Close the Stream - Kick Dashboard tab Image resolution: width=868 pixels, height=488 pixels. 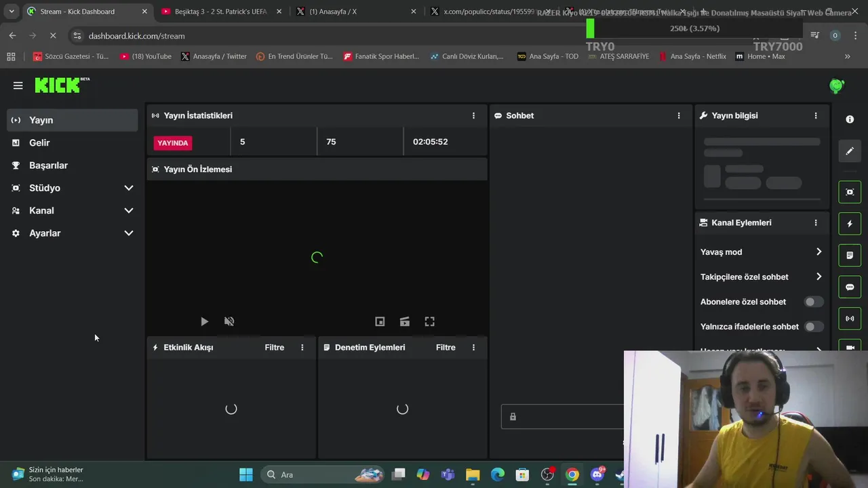[144, 12]
